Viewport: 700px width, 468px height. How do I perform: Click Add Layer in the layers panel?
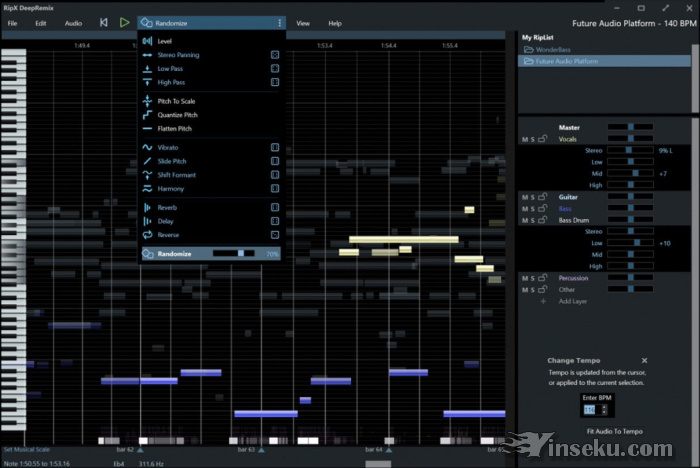pos(572,301)
